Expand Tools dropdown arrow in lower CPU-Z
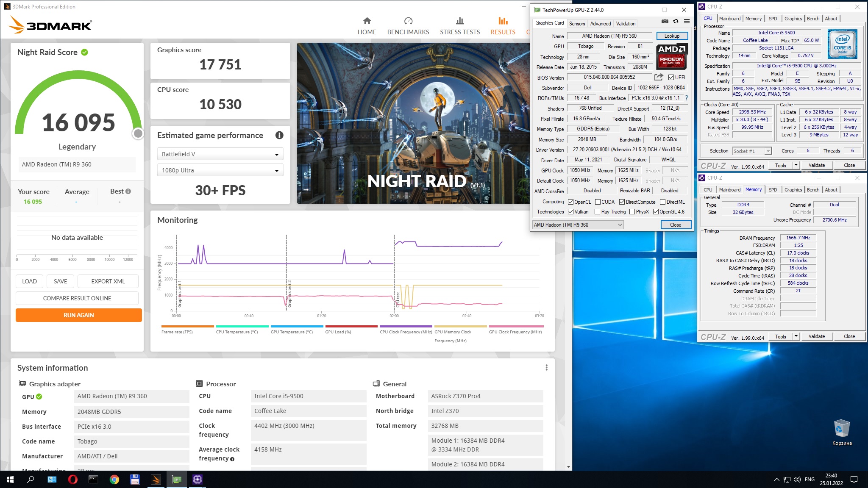Screen dimensions: 868x488 click(x=796, y=336)
